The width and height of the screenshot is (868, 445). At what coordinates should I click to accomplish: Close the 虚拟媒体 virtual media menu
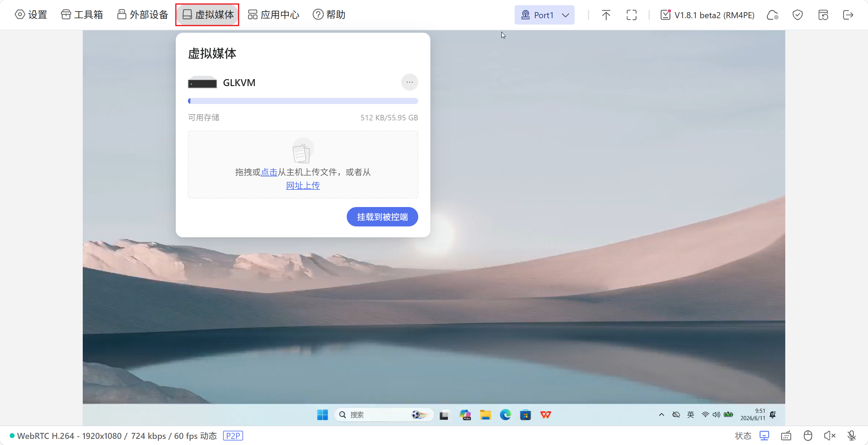[x=208, y=15]
